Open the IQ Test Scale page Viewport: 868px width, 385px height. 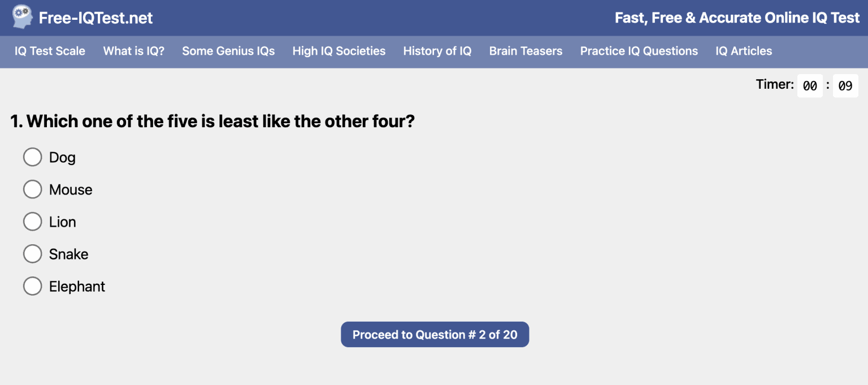pyautogui.click(x=50, y=51)
